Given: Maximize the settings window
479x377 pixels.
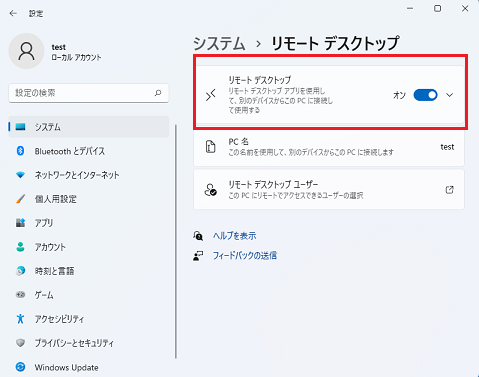Looking at the screenshot, I should (x=438, y=9).
